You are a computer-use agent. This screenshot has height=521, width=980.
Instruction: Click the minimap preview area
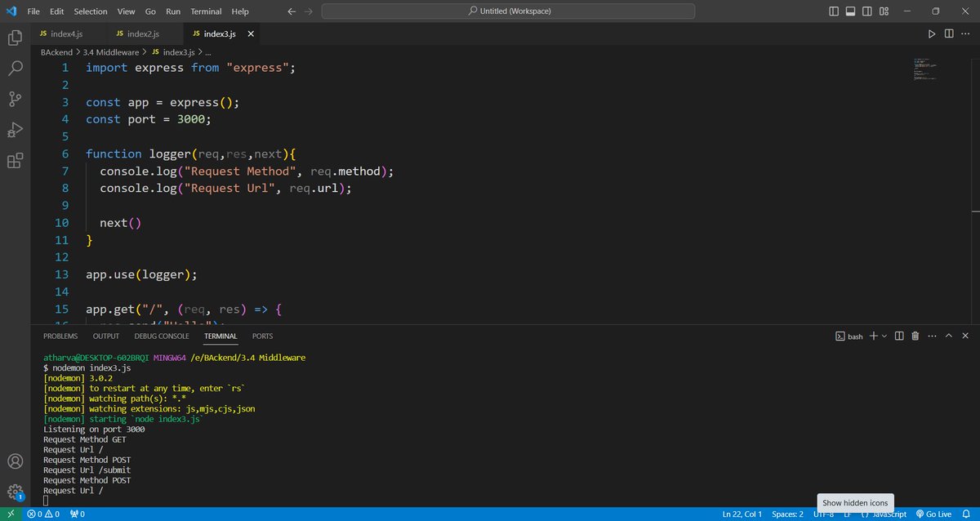[924, 69]
